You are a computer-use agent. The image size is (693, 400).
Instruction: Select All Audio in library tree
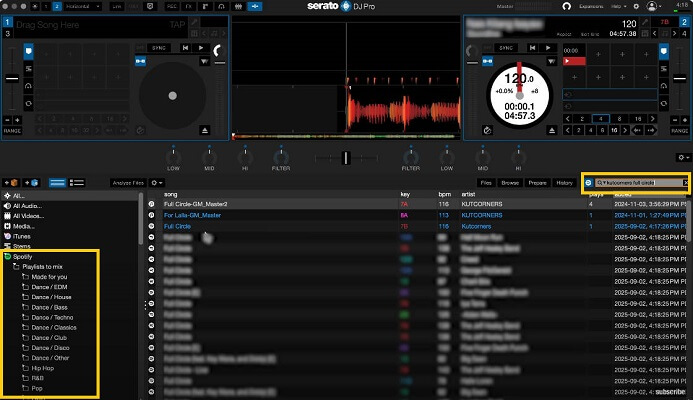(x=27, y=206)
